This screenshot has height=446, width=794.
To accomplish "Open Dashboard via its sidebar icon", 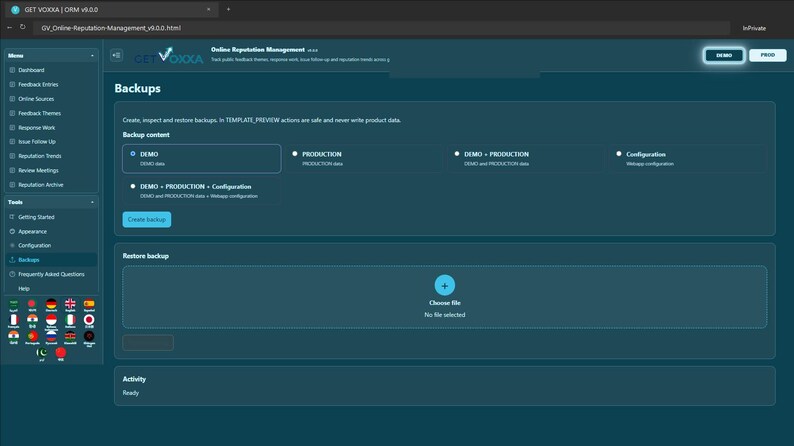I will coord(12,70).
